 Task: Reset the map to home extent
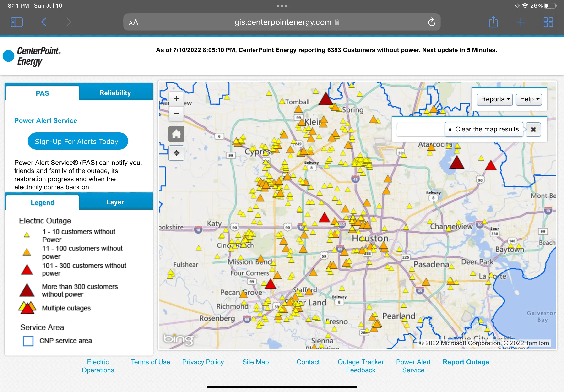coord(176,134)
